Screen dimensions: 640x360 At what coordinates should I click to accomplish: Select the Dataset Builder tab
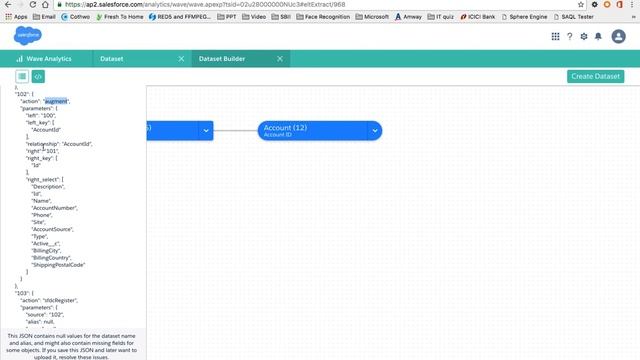click(x=222, y=59)
